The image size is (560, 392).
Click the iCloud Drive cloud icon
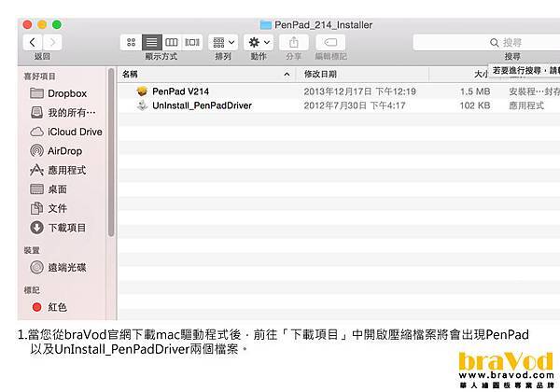(36, 132)
